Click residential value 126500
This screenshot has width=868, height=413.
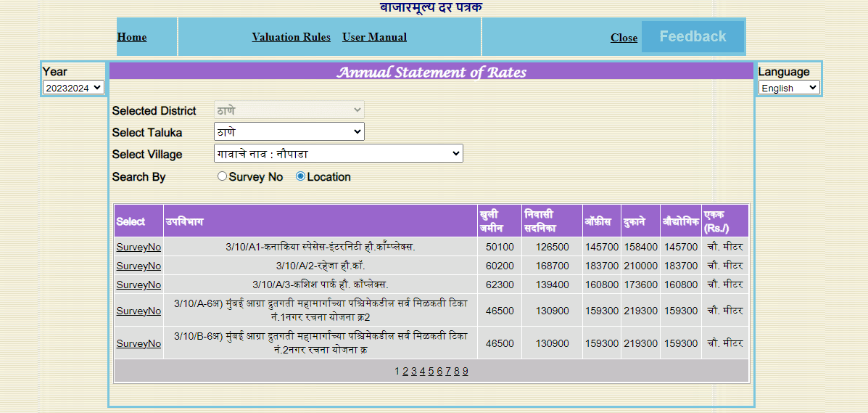tap(552, 247)
